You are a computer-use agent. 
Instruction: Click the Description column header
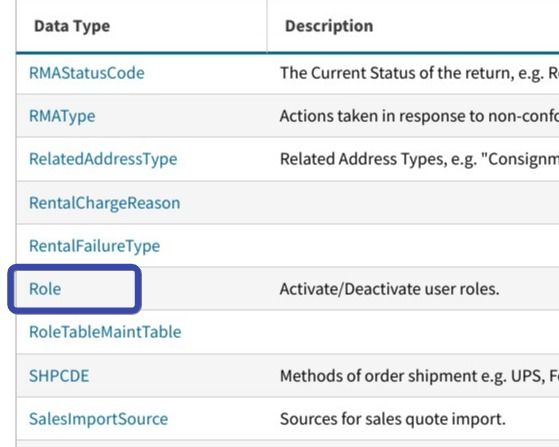pyautogui.click(x=329, y=26)
